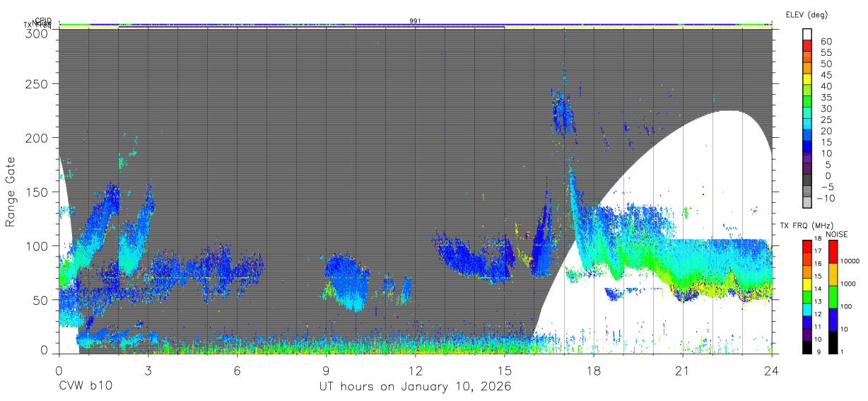Click the ELEV (deg) colorbar title

point(807,14)
